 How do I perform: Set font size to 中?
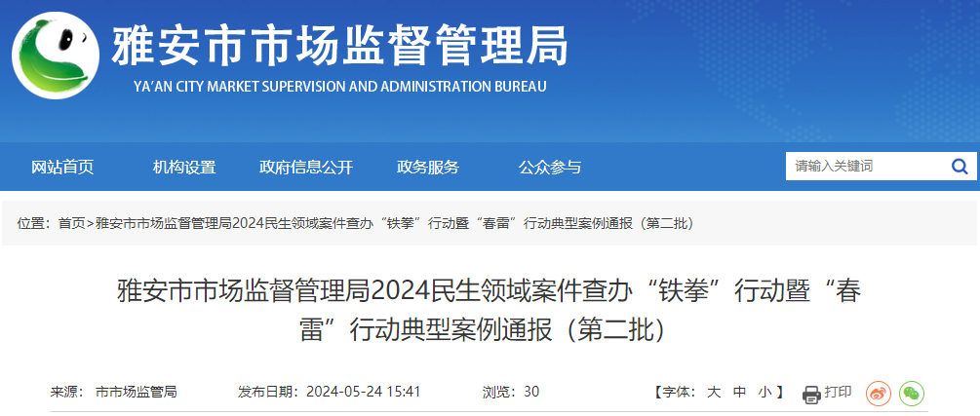coord(739,393)
